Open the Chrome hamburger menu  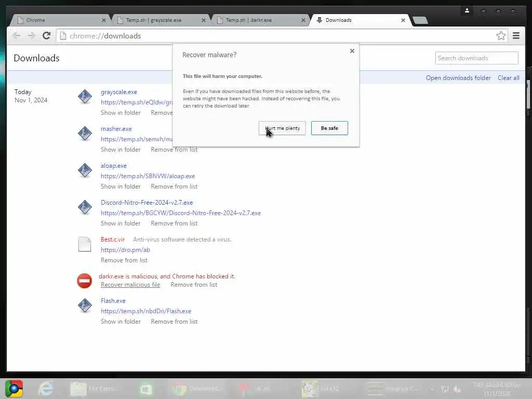tap(516, 36)
